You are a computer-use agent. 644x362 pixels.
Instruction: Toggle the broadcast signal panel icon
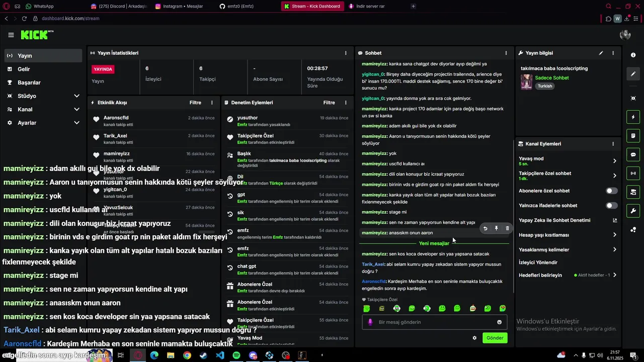pyautogui.click(x=633, y=173)
